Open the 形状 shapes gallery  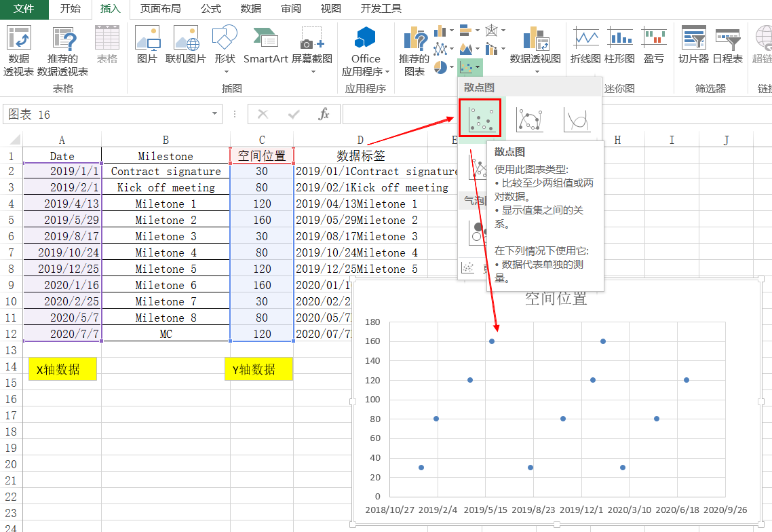click(x=225, y=50)
